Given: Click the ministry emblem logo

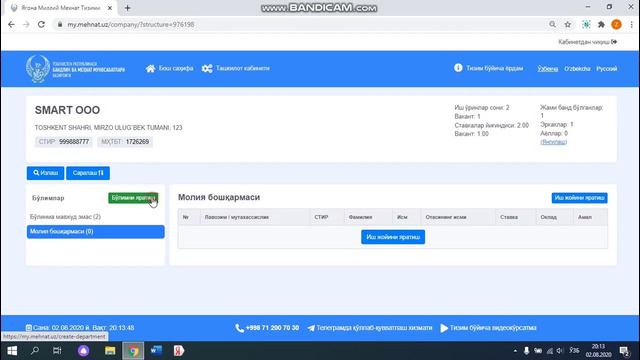Looking at the screenshot, I should pyautogui.click(x=38, y=69).
